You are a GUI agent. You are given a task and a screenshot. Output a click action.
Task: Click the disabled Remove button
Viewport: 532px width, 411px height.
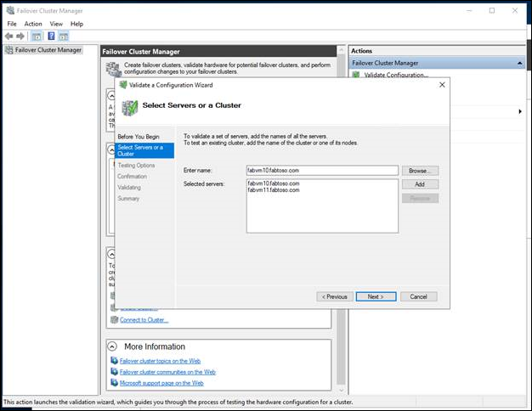420,198
